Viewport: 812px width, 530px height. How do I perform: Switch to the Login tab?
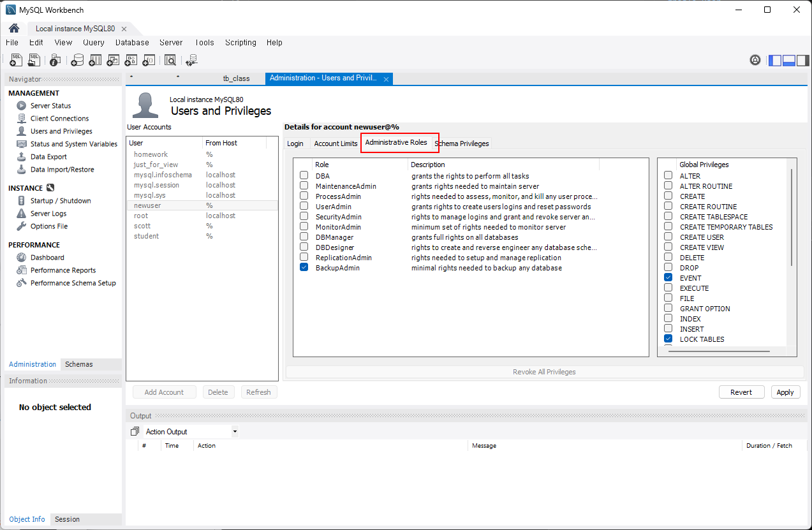pos(295,144)
